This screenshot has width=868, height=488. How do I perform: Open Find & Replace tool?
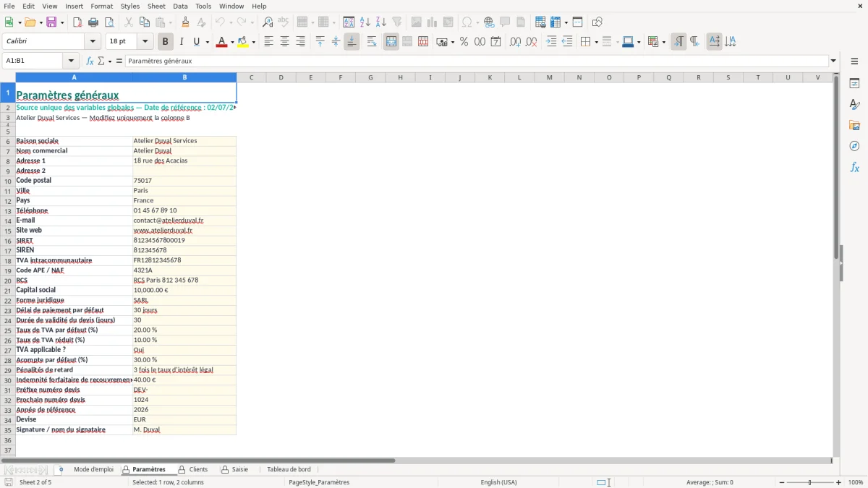(268, 22)
